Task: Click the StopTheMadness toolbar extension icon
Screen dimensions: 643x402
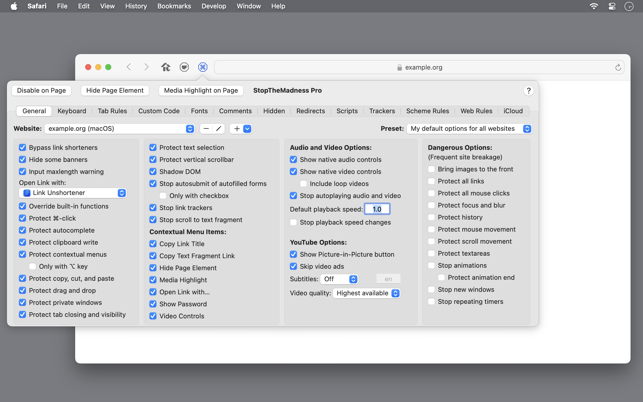Action: point(203,67)
